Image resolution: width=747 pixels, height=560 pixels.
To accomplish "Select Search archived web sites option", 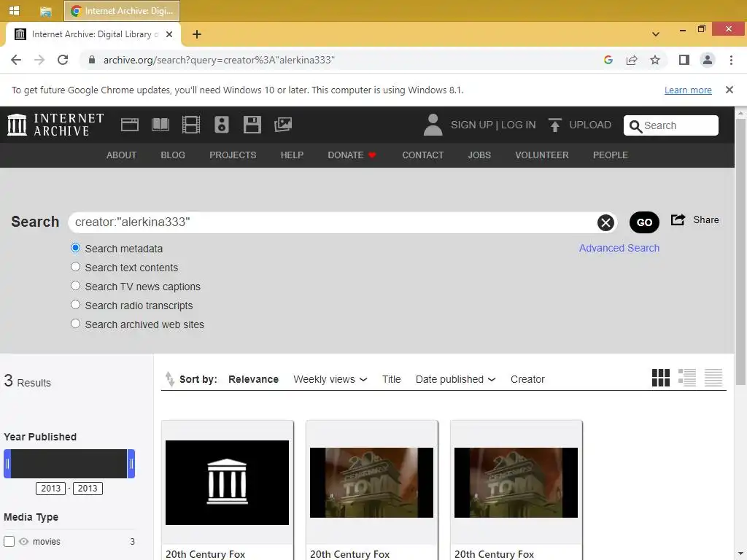I will [75, 323].
